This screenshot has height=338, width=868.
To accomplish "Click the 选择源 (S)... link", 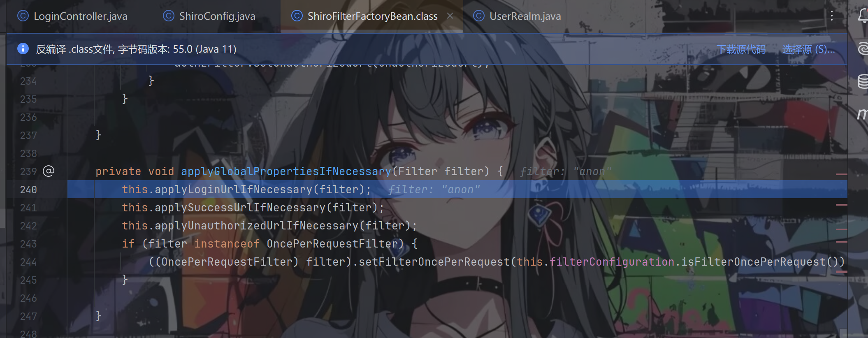I will click(x=808, y=49).
